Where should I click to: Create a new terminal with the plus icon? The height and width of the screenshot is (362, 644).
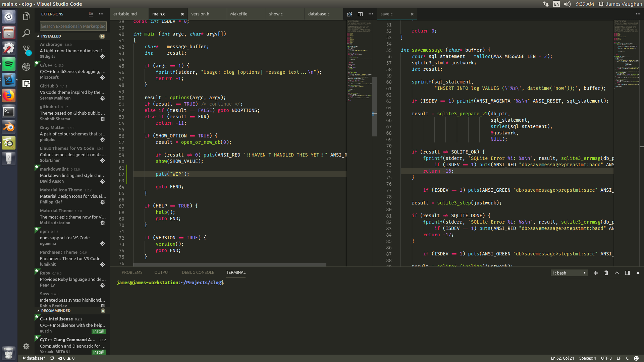pos(596,273)
